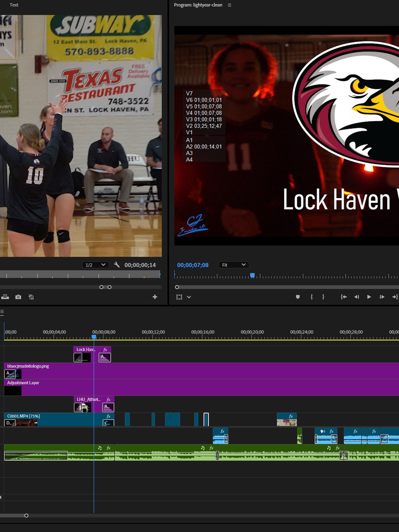The image size is (399, 532).
Task: Select the C0001.MP4 [75%] clip
Action: (59, 420)
